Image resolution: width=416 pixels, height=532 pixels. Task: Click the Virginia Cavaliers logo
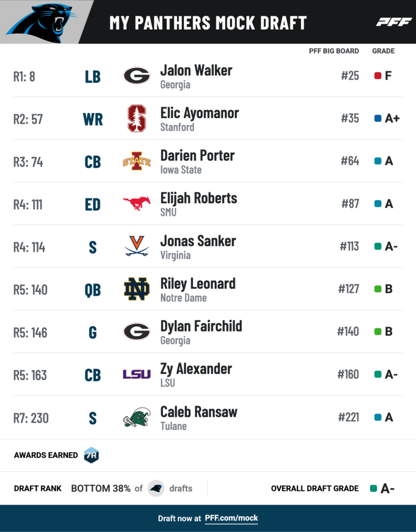pos(137,246)
